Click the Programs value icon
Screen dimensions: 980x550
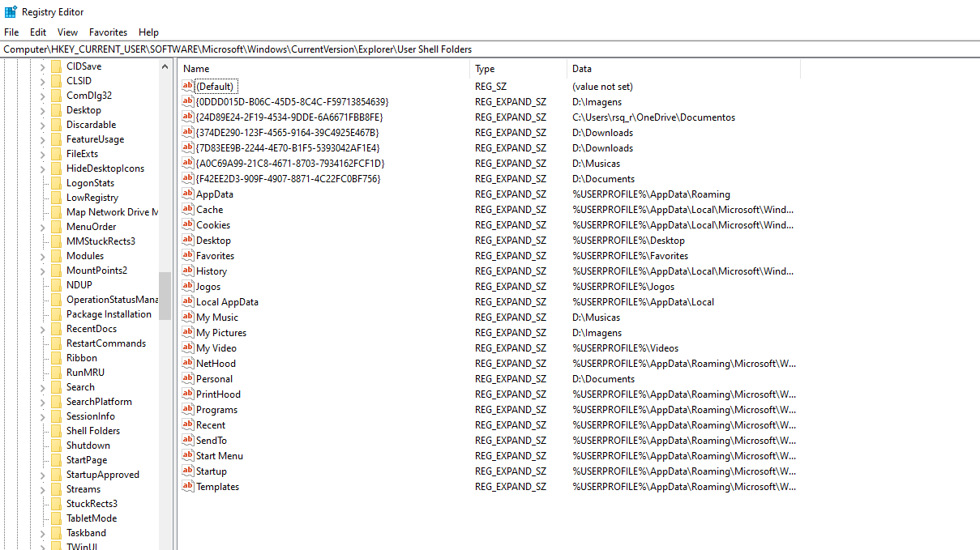(188, 409)
